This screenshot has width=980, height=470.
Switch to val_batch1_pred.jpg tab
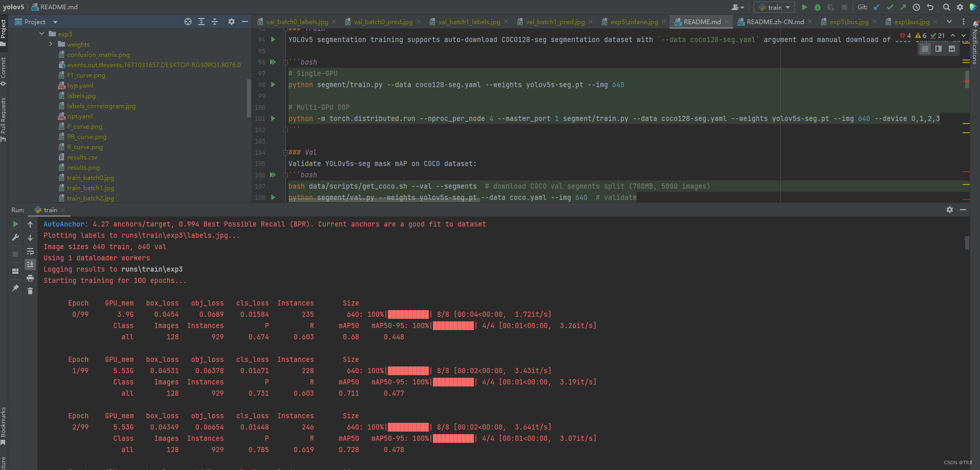click(x=555, y=22)
